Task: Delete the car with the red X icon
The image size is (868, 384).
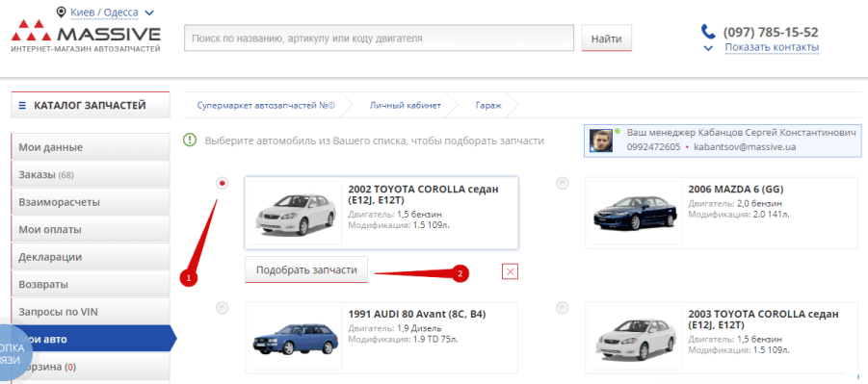Action: point(511,271)
